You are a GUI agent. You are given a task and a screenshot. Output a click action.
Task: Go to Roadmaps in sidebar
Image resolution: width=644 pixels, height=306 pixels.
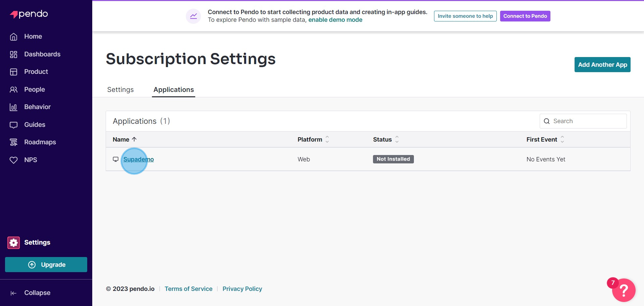[x=40, y=142]
